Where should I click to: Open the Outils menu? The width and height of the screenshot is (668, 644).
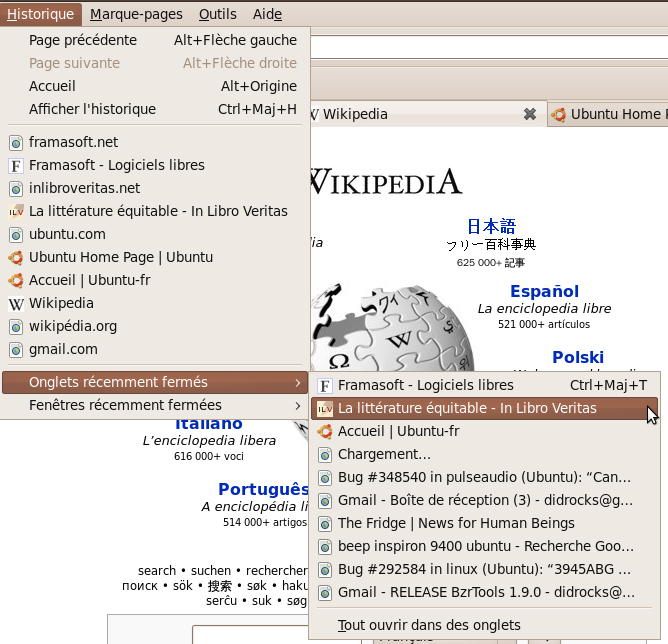218,14
